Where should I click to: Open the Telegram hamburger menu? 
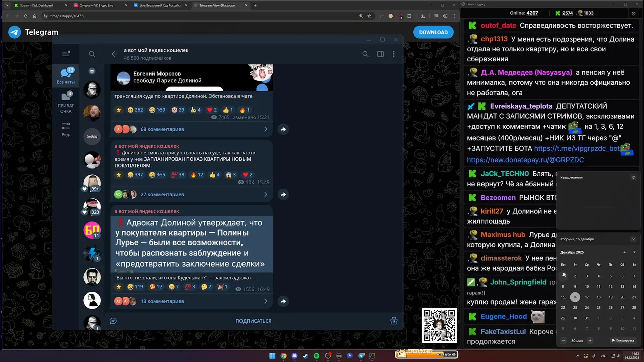(66, 54)
